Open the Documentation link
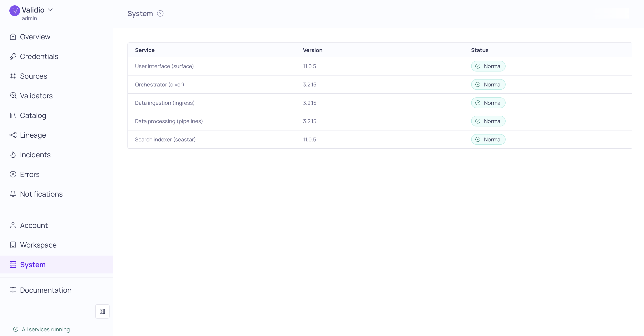644x336 pixels. pos(45,290)
